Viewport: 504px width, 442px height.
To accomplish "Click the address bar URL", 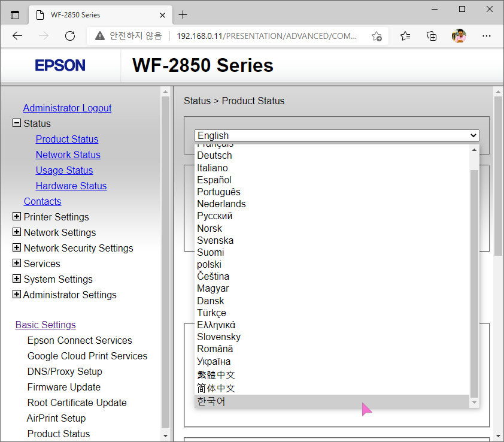I will pos(266,36).
